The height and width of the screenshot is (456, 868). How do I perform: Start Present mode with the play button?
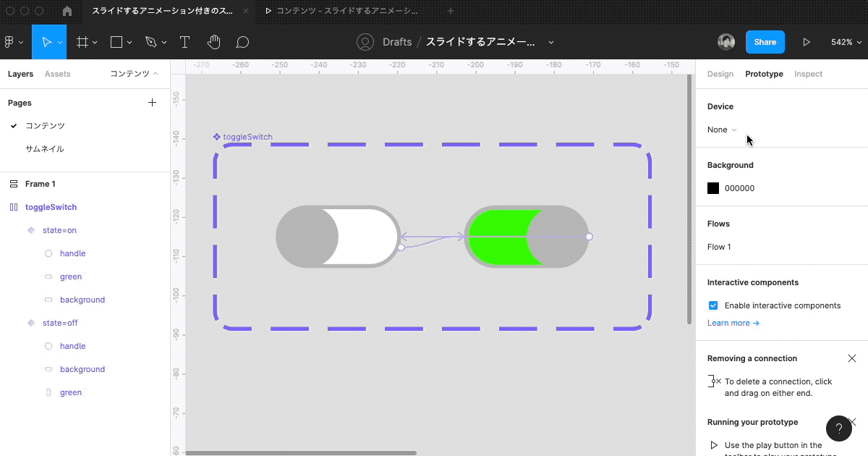point(807,41)
